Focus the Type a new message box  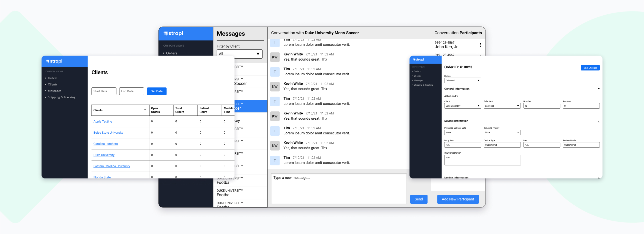[x=338, y=188]
